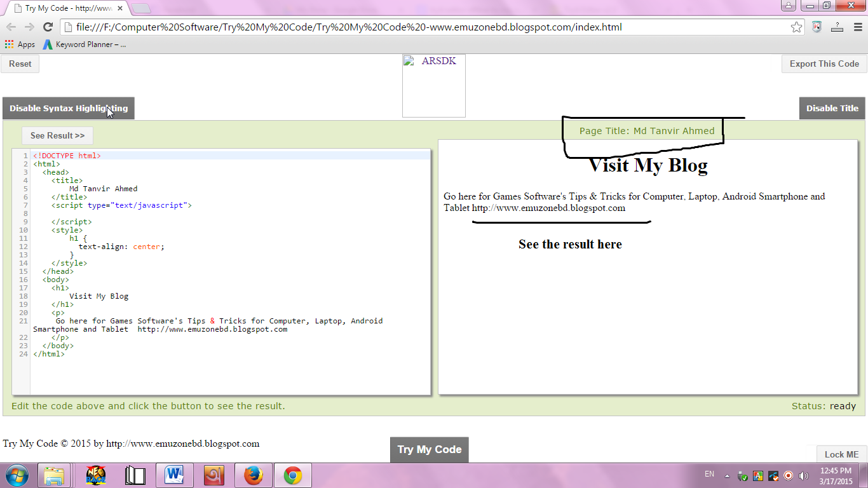Click the Status: ready text
Viewport: 868px width, 488px height.
tap(824, 406)
